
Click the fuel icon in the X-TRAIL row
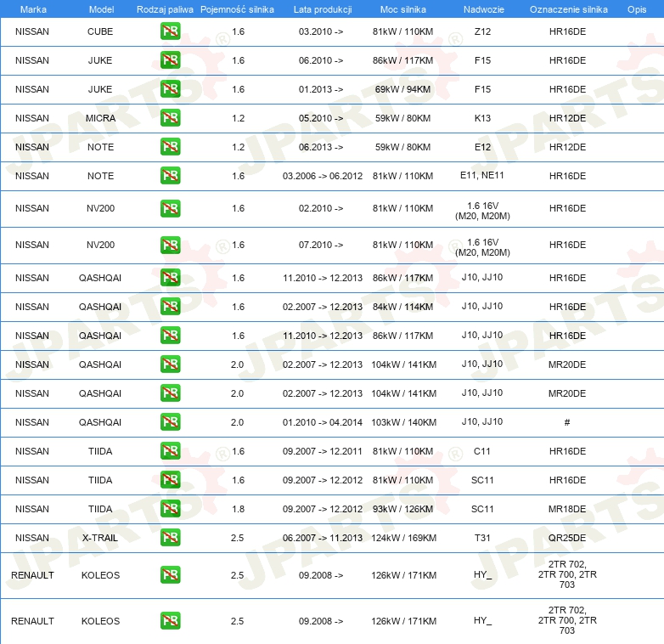click(170, 537)
